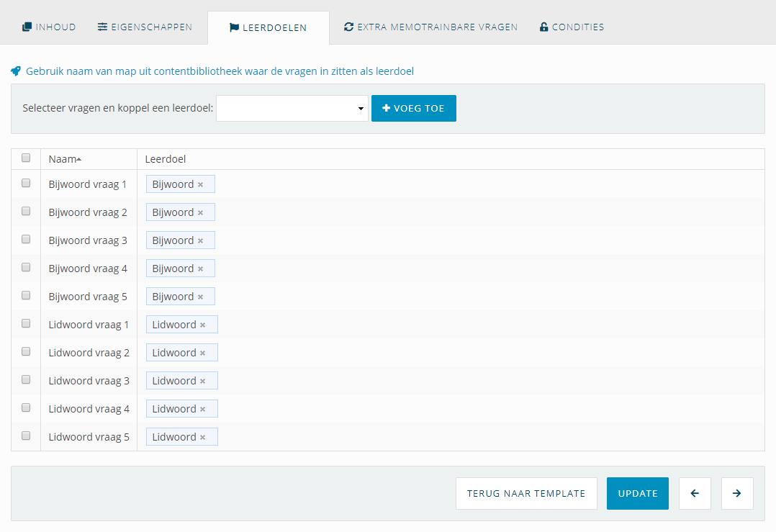Viewport: 776px width, 532px height.
Task: Open the Eigenschappen tab
Action: click(145, 27)
